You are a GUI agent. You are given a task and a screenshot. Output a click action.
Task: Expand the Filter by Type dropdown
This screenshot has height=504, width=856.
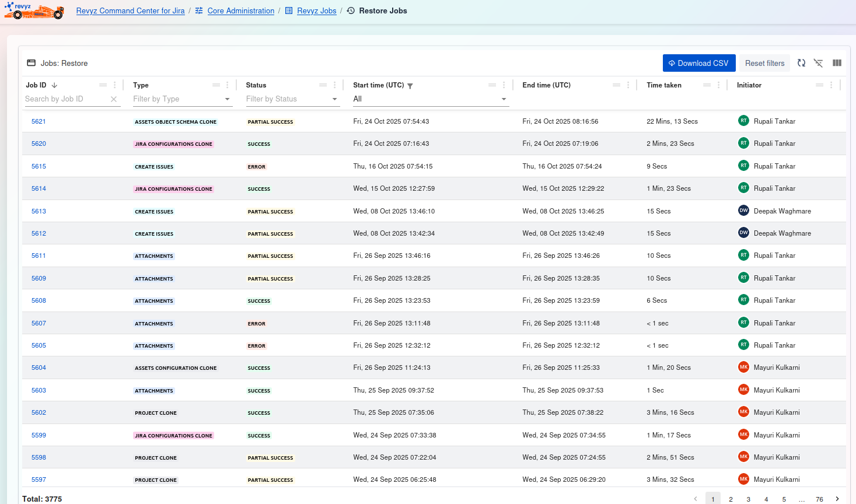pyautogui.click(x=227, y=99)
